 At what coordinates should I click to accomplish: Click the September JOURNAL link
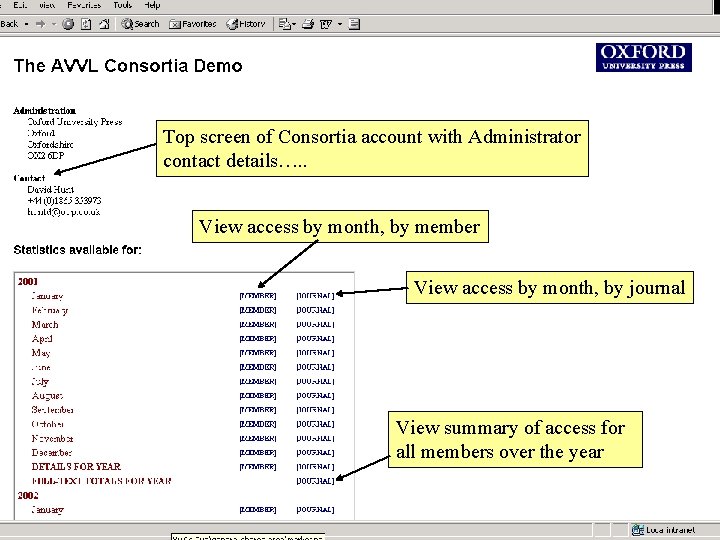tap(315, 410)
